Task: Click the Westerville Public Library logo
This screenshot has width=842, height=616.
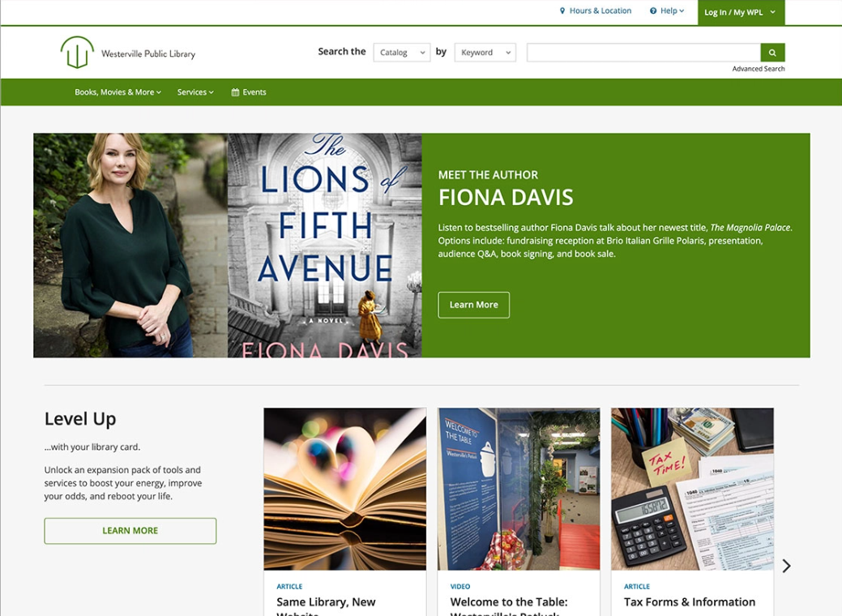Action: [x=127, y=53]
